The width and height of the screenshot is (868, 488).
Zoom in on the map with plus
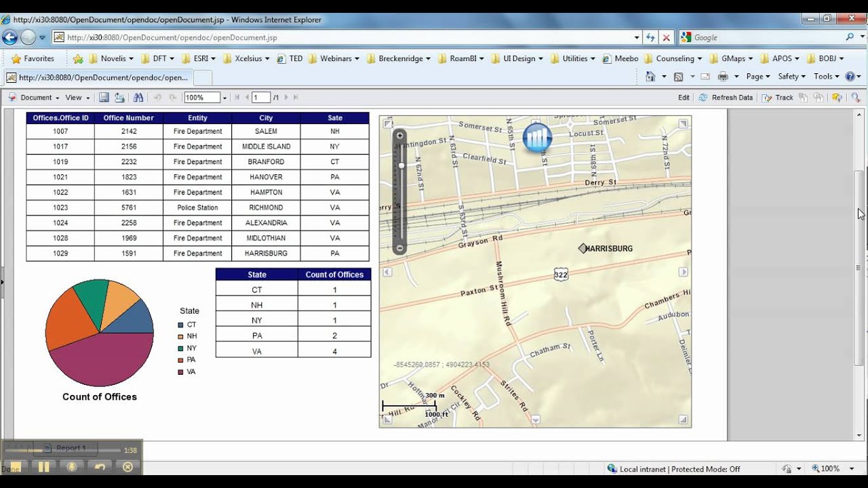click(400, 136)
